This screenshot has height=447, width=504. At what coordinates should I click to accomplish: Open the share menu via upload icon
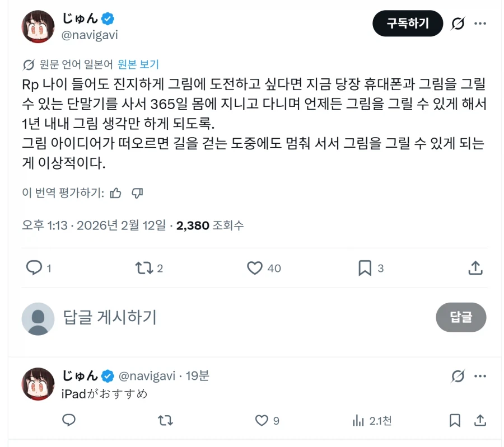(x=475, y=268)
